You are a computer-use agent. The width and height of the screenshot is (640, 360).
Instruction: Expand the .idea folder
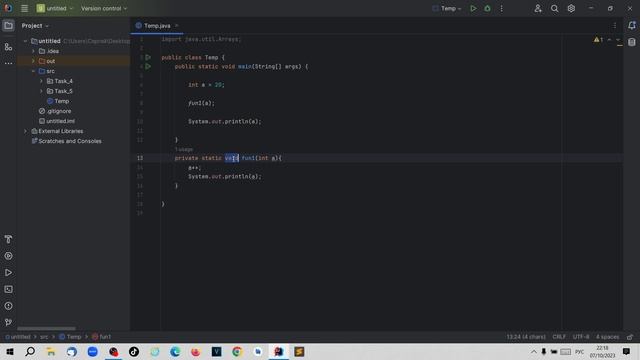(33, 51)
